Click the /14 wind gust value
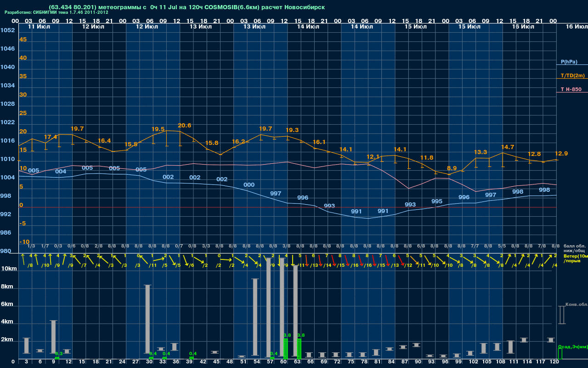The image size is (588, 368). [x=327, y=265]
